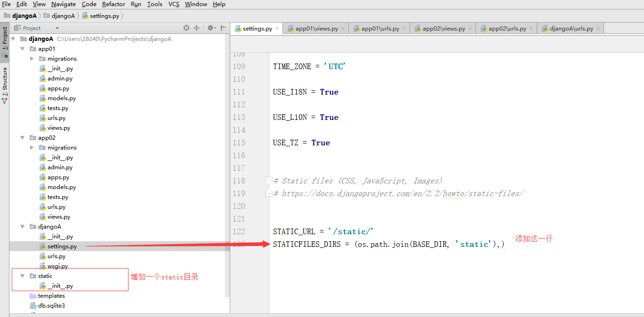Viewport: 644px width, 317px height.
Task: Select apps.py under app01
Action: tap(58, 88)
